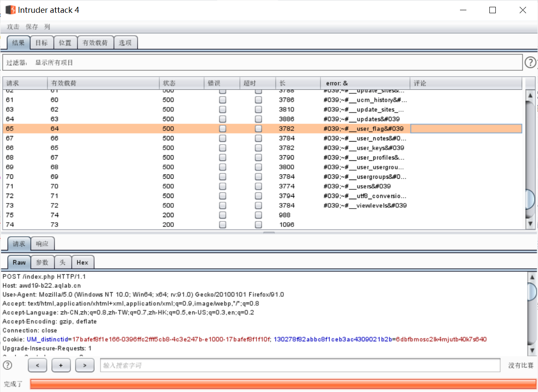Open the 列 menu
This screenshot has height=392, width=538.
47,26
